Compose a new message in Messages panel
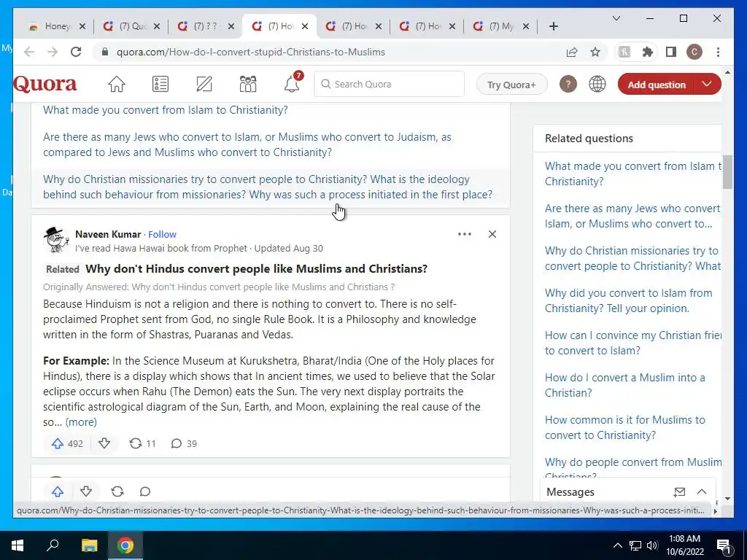 pyautogui.click(x=679, y=492)
